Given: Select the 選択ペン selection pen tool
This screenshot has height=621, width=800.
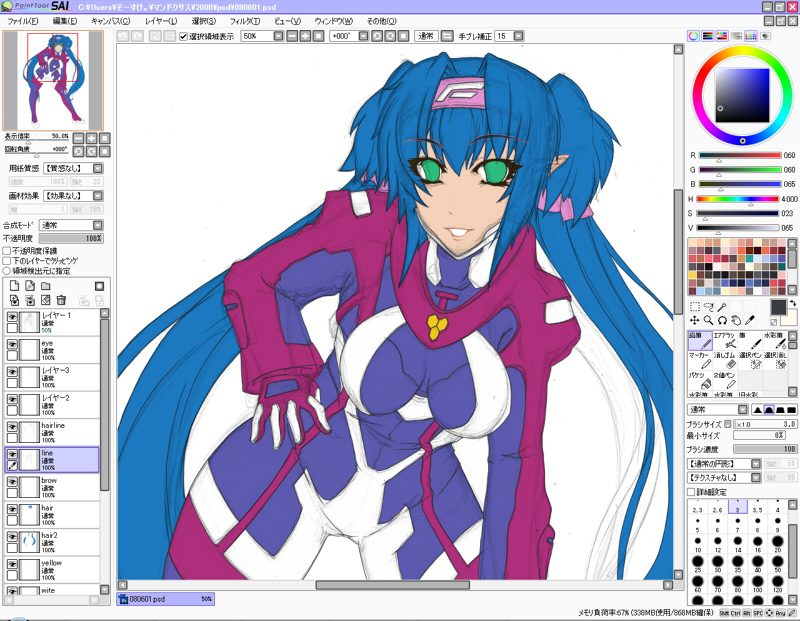Looking at the screenshot, I should pos(749,360).
